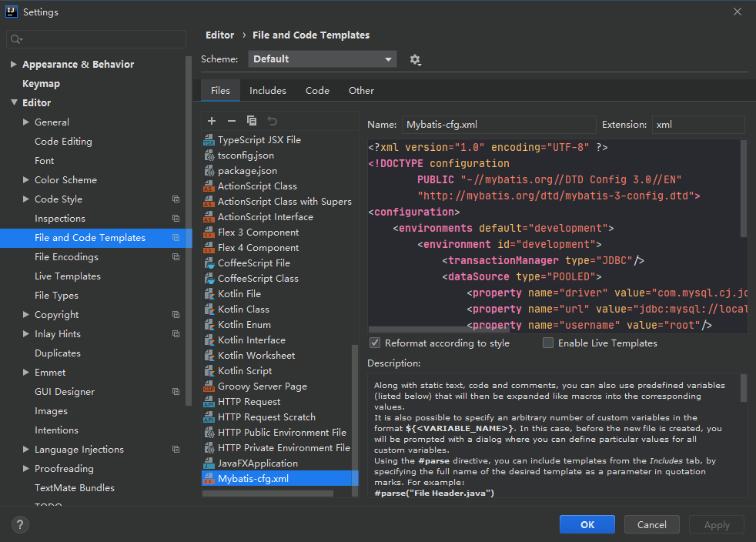The image size is (756, 542).
Task: Open Live Templates settings
Action: 68,276
